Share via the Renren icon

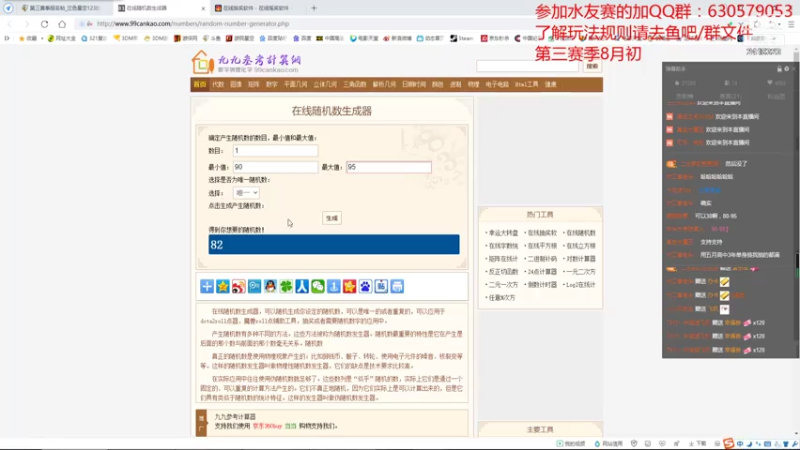point(302,286)
